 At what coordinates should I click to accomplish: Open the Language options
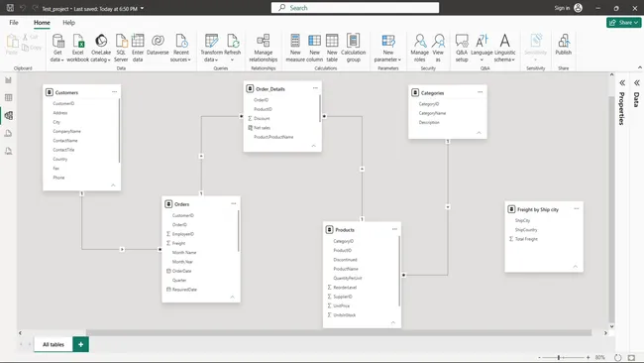click(482, 48)
